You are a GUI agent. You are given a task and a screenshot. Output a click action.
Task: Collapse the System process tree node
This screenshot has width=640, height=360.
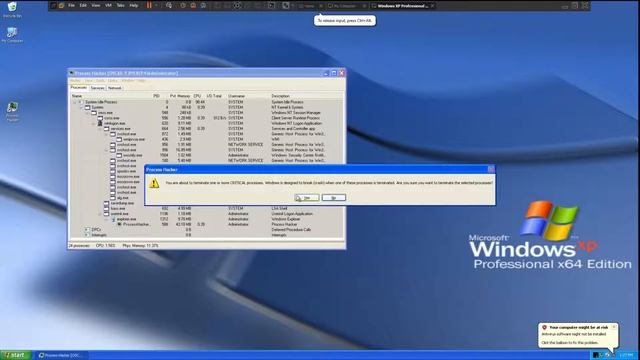point(81,107)
